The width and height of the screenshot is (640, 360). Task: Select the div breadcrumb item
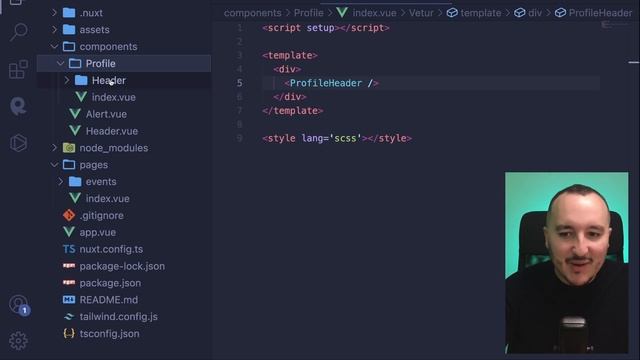pos(528,13)
